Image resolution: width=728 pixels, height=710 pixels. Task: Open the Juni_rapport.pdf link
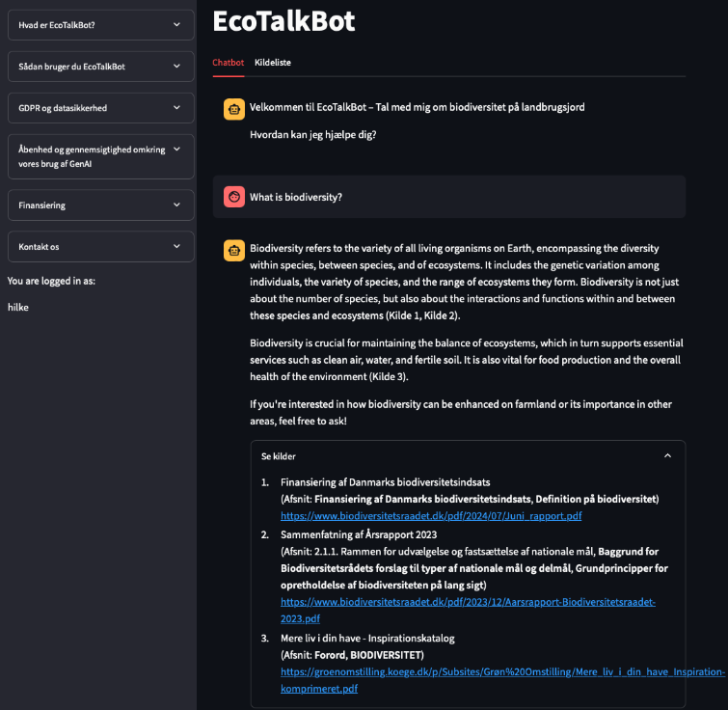pyautogui.click(x=431, y=516)
